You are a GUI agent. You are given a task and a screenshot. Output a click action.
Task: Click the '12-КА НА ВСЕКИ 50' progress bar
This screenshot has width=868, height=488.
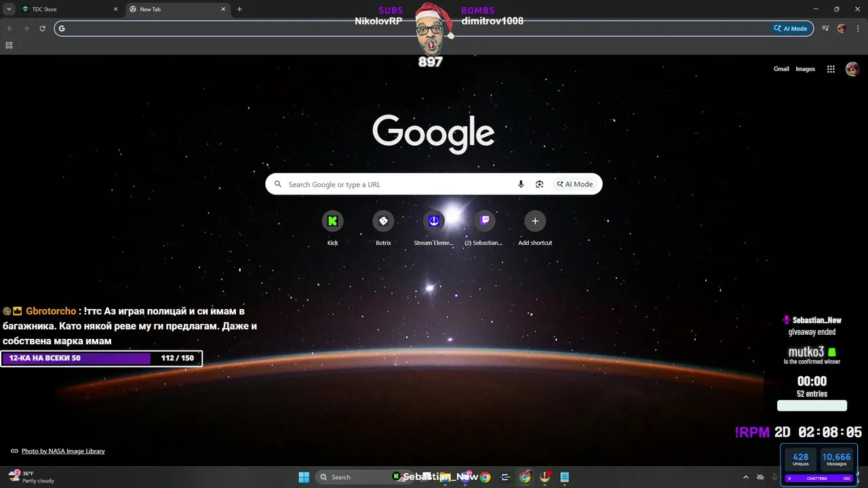coord(102,358)
